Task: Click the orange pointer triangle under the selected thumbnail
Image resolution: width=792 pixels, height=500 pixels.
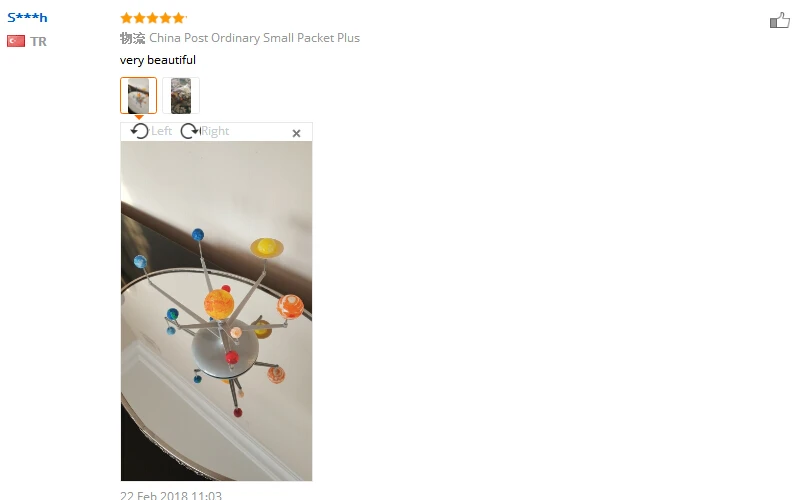Action: (x=139, y=117)
